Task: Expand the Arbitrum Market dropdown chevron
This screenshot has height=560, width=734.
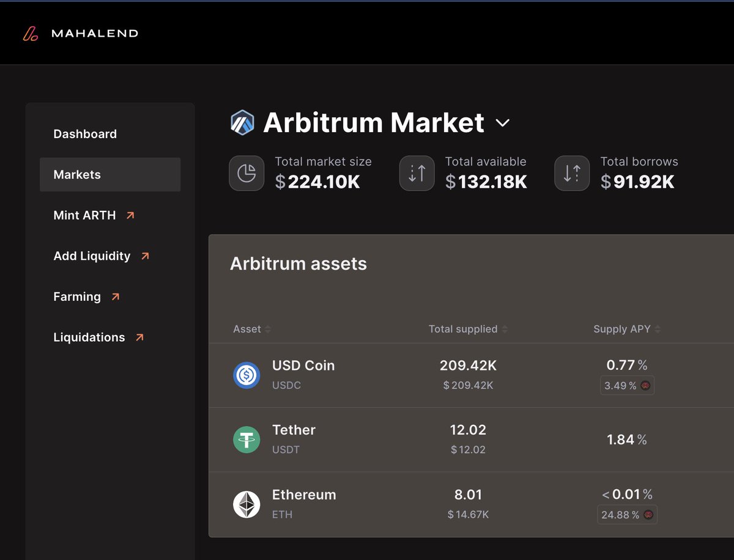Action: coord(502,123)
